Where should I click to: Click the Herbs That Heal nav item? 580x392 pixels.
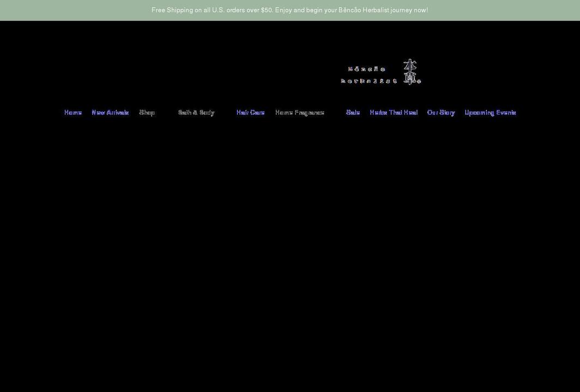(x=394, y=113)
